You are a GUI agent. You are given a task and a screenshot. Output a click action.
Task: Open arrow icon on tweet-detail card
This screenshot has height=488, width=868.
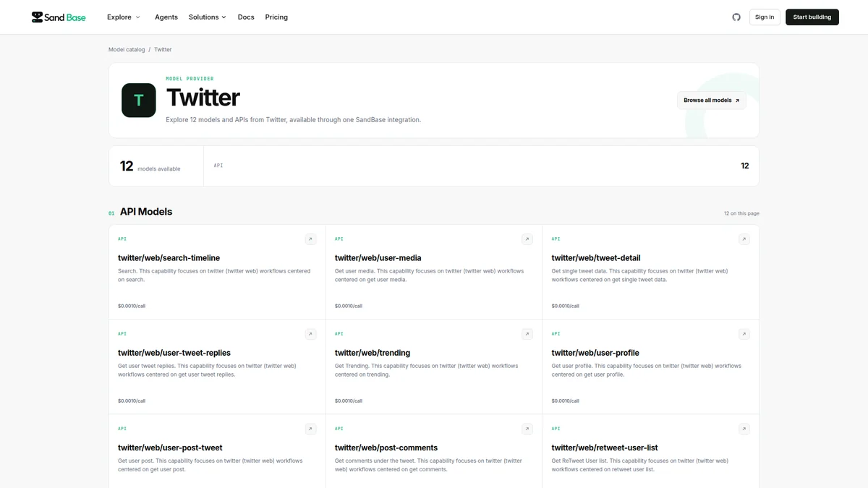[x=744, y=239]
